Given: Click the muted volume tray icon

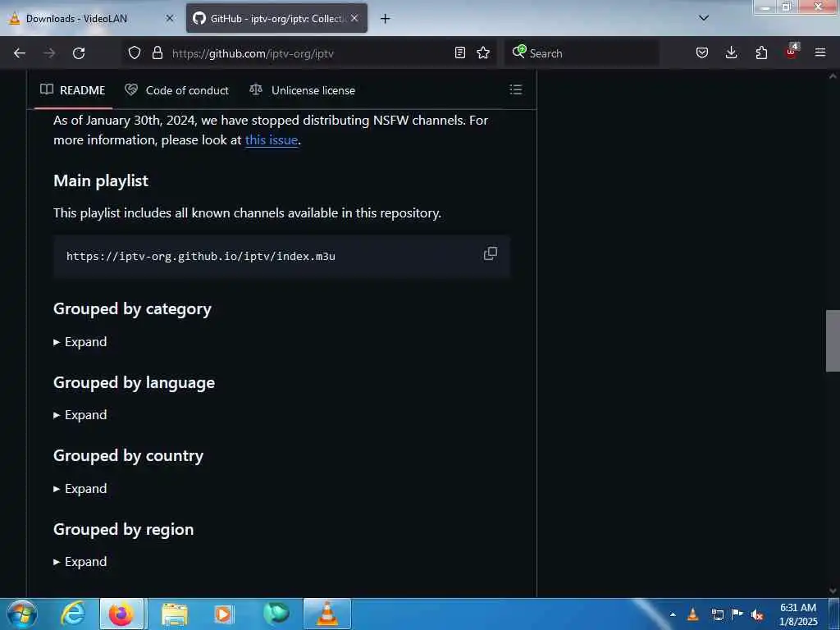Looking at the screenshot, I should point(757,614).
